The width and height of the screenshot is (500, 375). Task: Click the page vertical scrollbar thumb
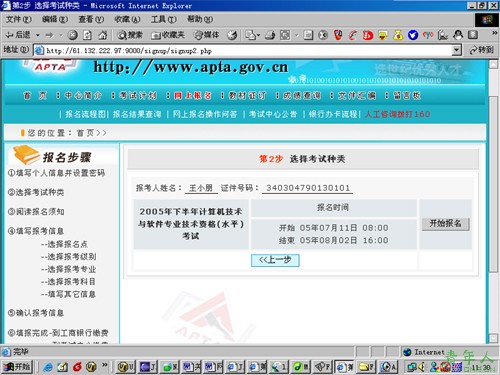493,184
